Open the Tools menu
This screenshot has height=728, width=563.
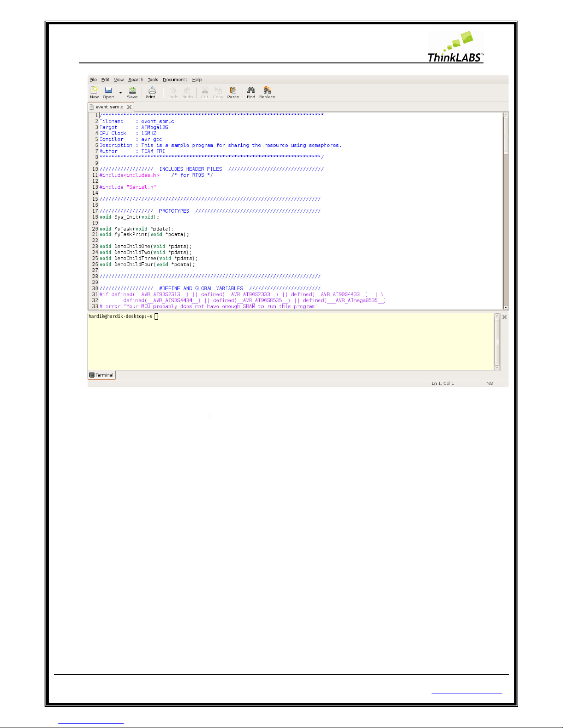tap(153, 80)
